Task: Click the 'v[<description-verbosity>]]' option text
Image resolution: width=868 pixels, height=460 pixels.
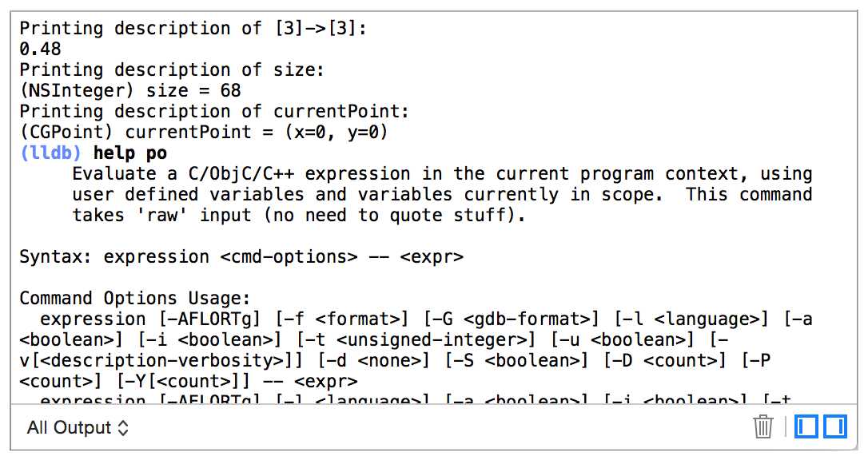Action: pyautogui.click(x=161, y=360)
